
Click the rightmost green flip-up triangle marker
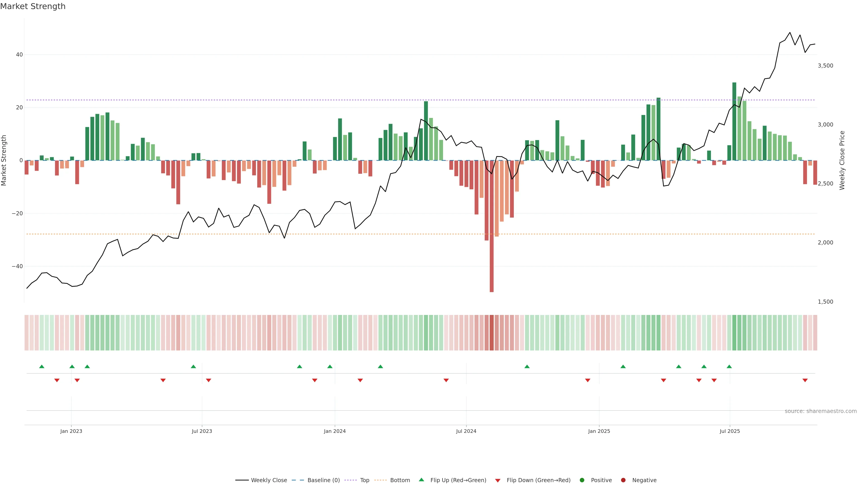click(x=729, y=366)
